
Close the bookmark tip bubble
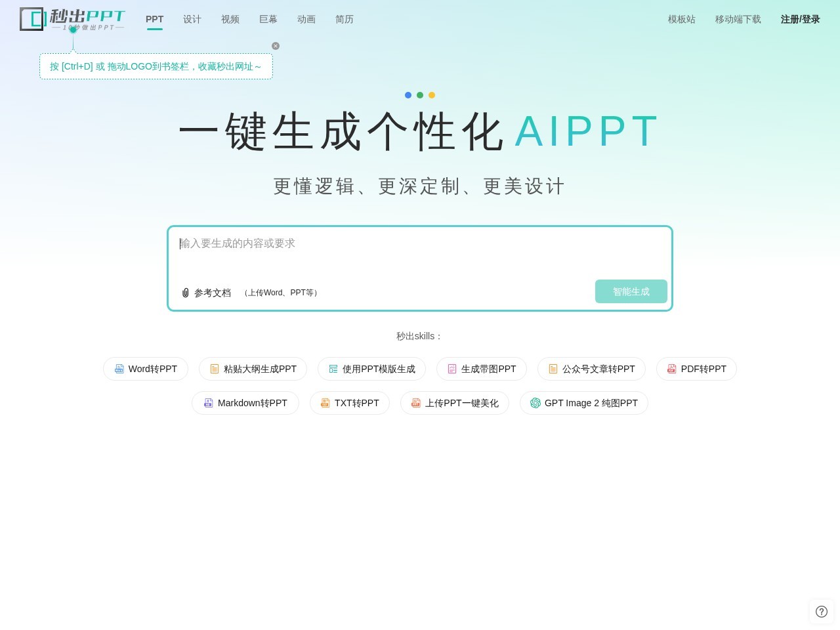(x=276, y=46)
